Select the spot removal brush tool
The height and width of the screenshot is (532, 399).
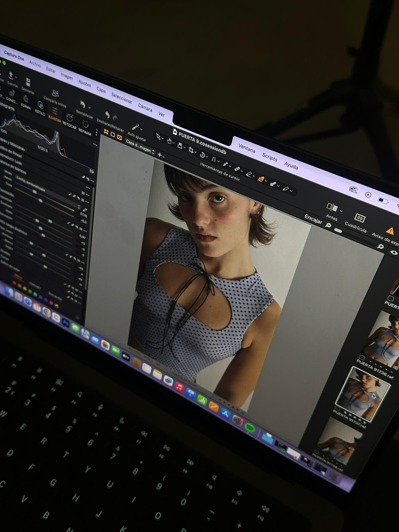(225, 164)
